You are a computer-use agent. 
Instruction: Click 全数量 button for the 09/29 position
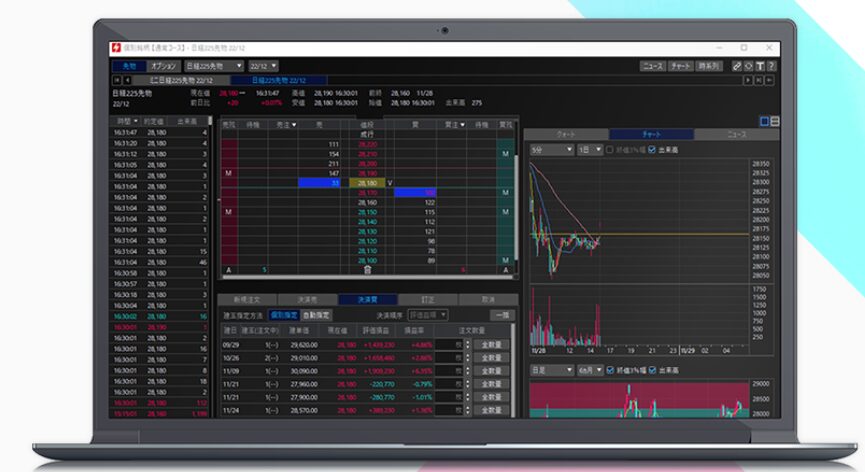click(490, 344)
